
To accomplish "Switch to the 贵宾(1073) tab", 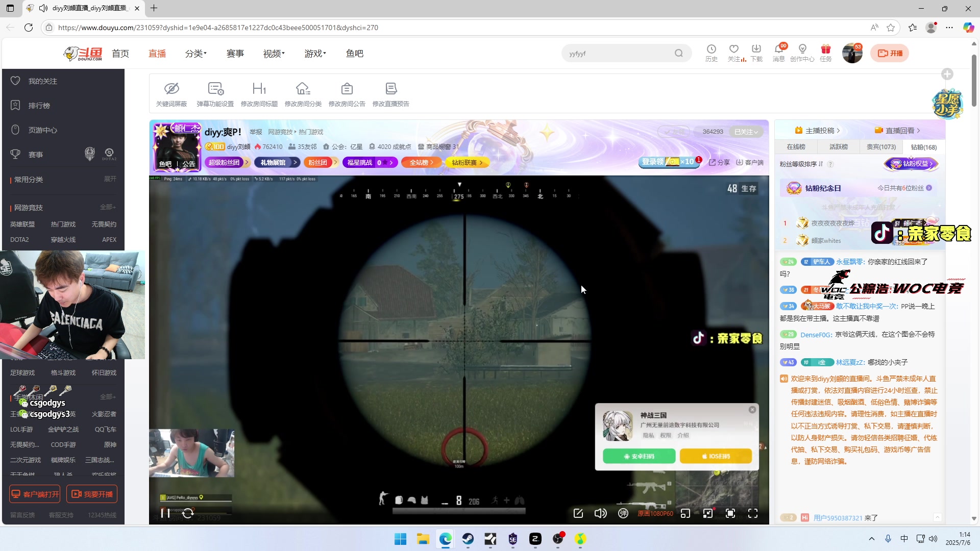I will point(881,147).
